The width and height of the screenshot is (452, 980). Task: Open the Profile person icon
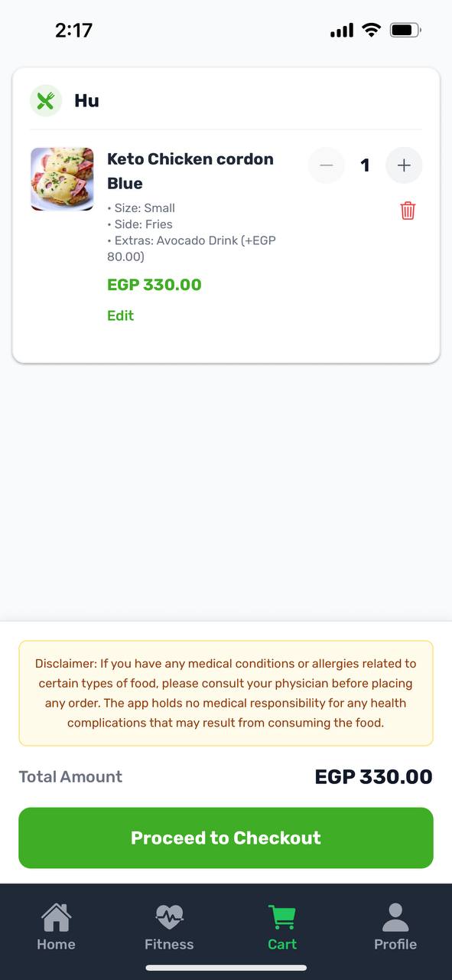395,916
